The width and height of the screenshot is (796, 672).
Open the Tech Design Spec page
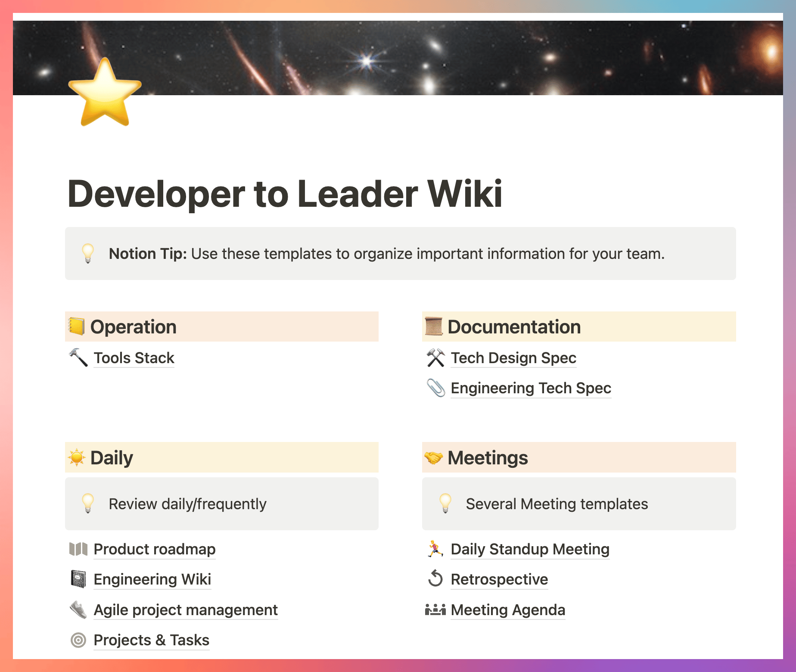coord(513,358)
